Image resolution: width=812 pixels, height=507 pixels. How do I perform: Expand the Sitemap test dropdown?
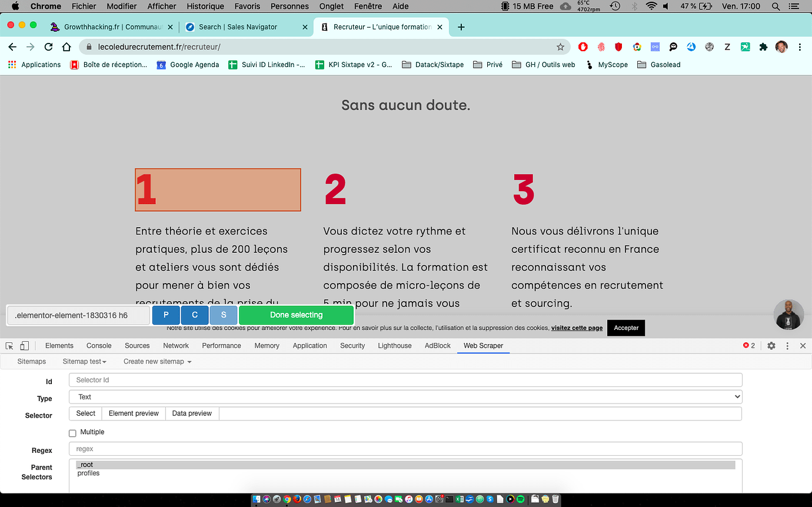[x=84, y=361]
